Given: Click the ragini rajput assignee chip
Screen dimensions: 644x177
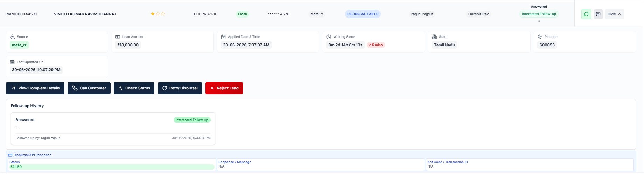Looking at the screenshot, I should click(x=422, y=14).
